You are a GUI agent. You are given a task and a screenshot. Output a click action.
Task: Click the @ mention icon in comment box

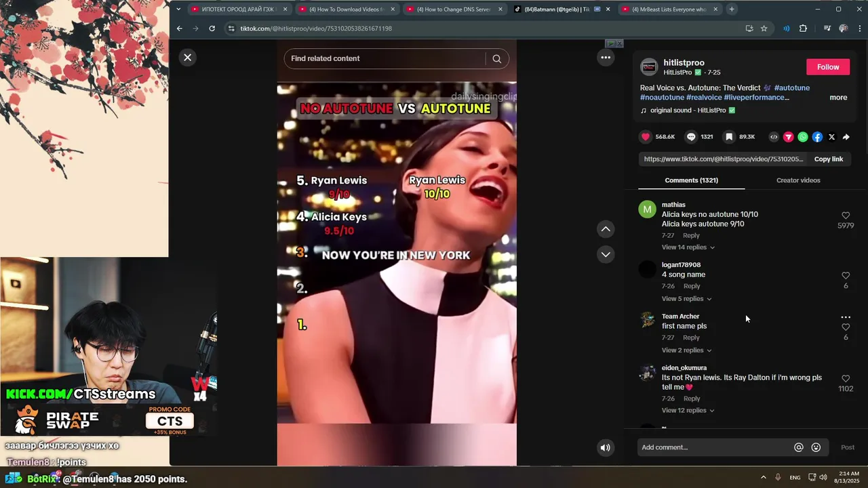click(799, 447)
